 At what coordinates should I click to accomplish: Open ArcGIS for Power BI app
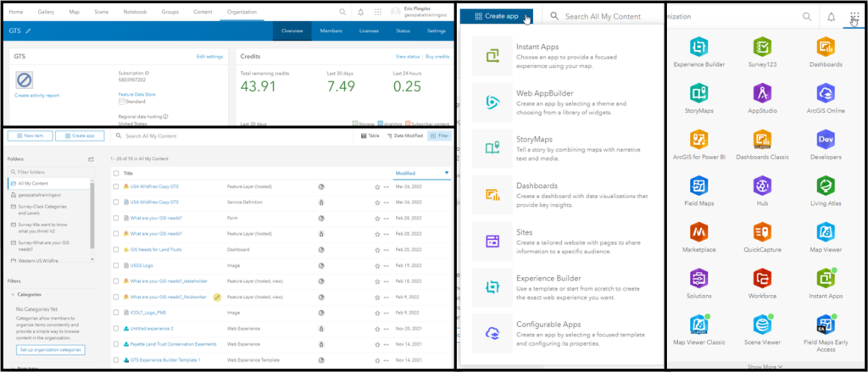pyautogui.click(x=699, y=139)
